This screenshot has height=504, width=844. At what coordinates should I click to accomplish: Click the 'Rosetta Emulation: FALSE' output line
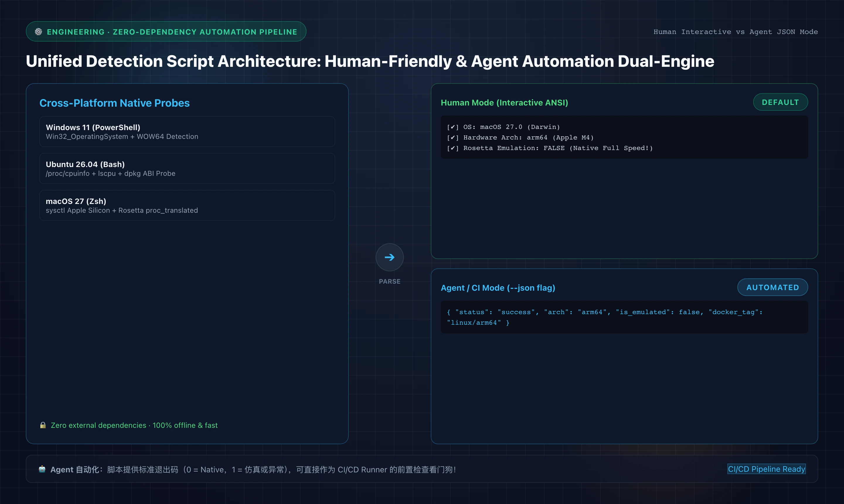tap(550, 148)
